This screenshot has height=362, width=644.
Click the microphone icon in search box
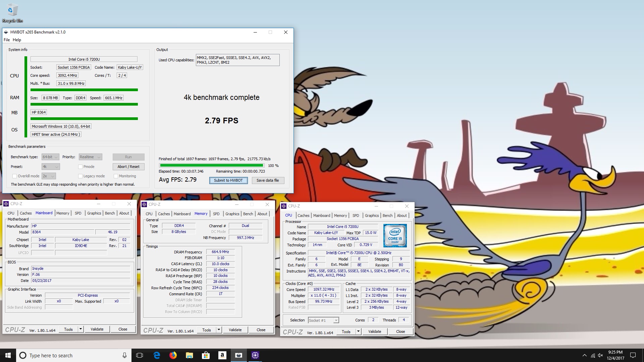pyautogui.click(x=124, y=355)
